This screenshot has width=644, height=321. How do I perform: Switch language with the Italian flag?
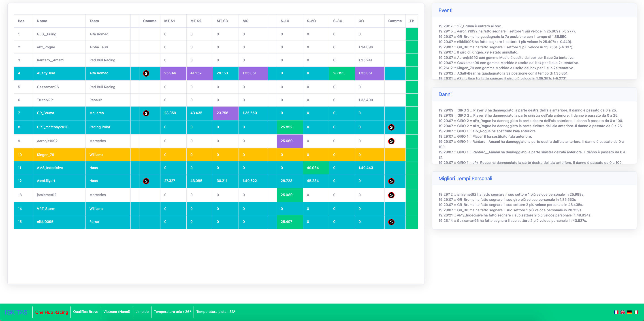click(x=636, y=312)
